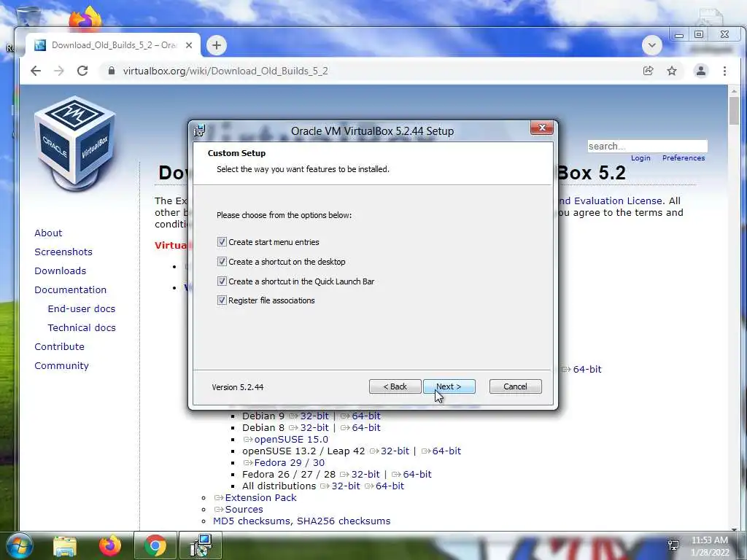Open the Sources link

[244, 509]
